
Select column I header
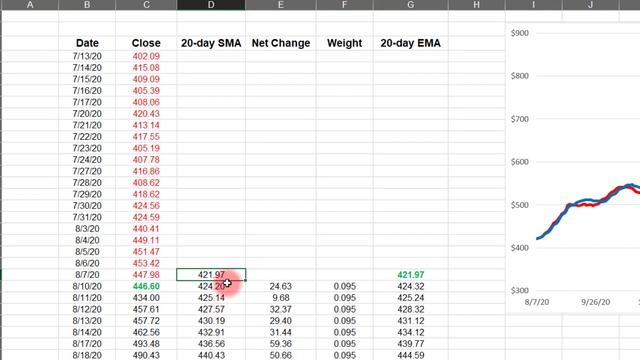pos(533,5)
